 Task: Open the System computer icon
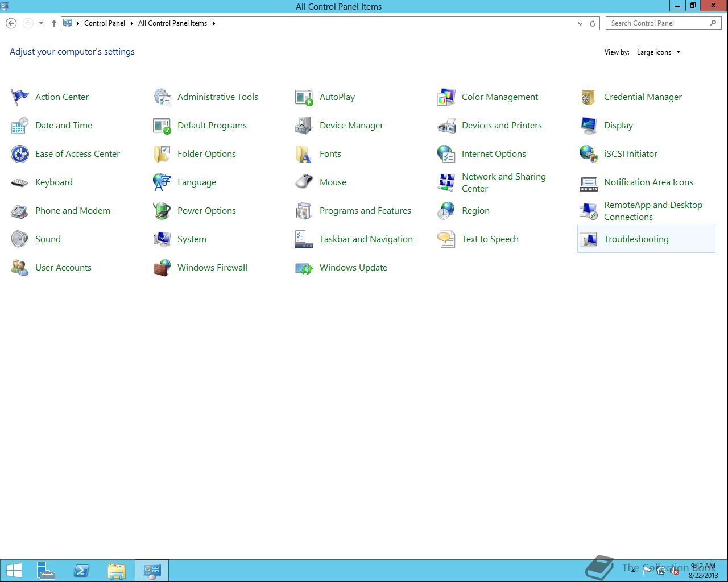tap(162, 239)
